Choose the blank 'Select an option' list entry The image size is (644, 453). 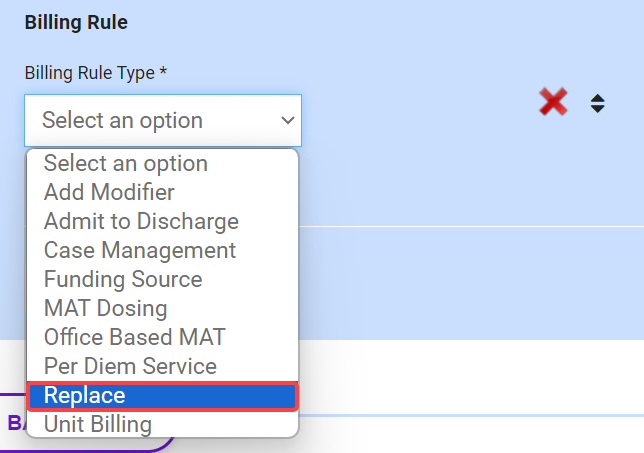tap(126, 164)
